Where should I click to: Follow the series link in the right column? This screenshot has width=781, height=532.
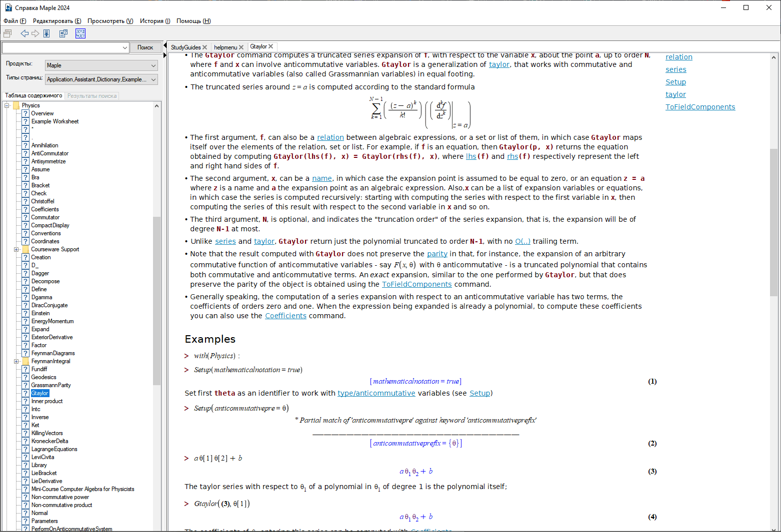pos(675,69)
